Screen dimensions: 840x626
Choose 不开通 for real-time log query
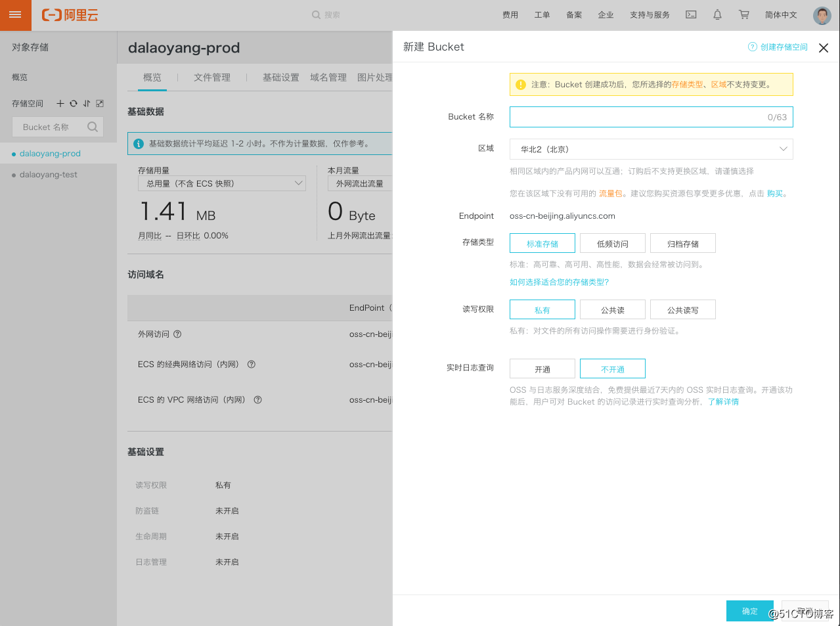click(613, 369)
